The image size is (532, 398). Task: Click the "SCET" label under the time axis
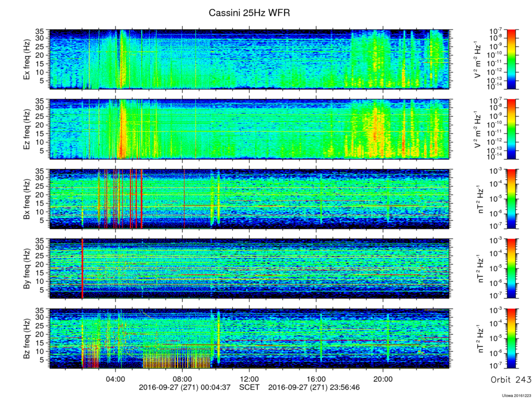pyautogui.click(x=249, y=387)
